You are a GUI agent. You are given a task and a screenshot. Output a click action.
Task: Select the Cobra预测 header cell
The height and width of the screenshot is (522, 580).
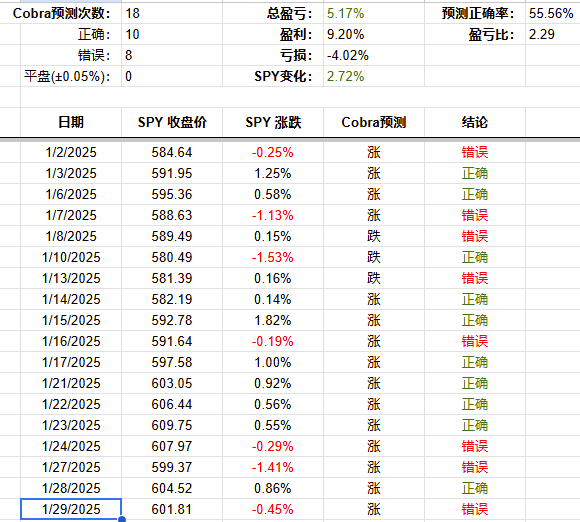click(374, 122)
